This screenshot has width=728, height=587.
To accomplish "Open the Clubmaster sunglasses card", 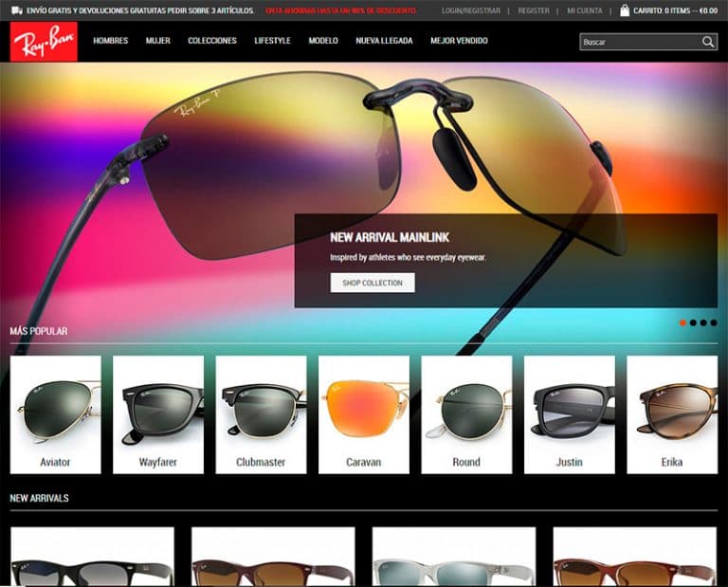I will click(x=261, y=414).
